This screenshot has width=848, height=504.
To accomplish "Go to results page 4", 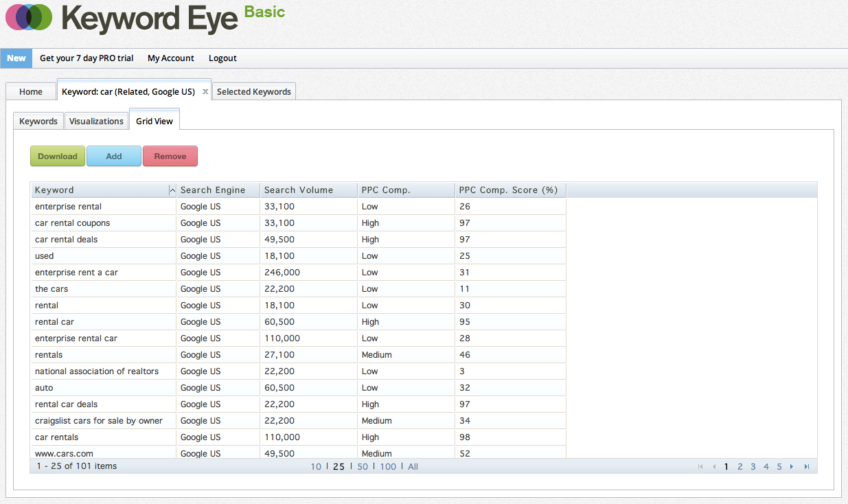I will point(766,467).
